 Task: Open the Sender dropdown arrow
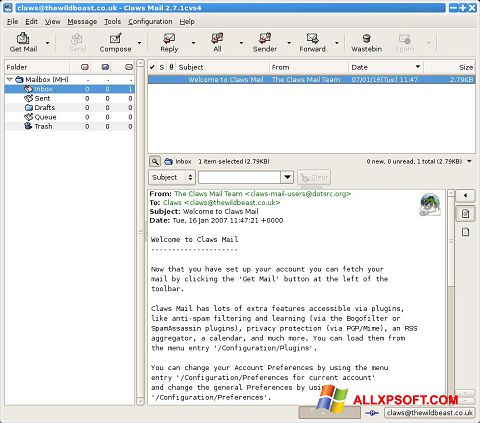(x=289, y=43)
